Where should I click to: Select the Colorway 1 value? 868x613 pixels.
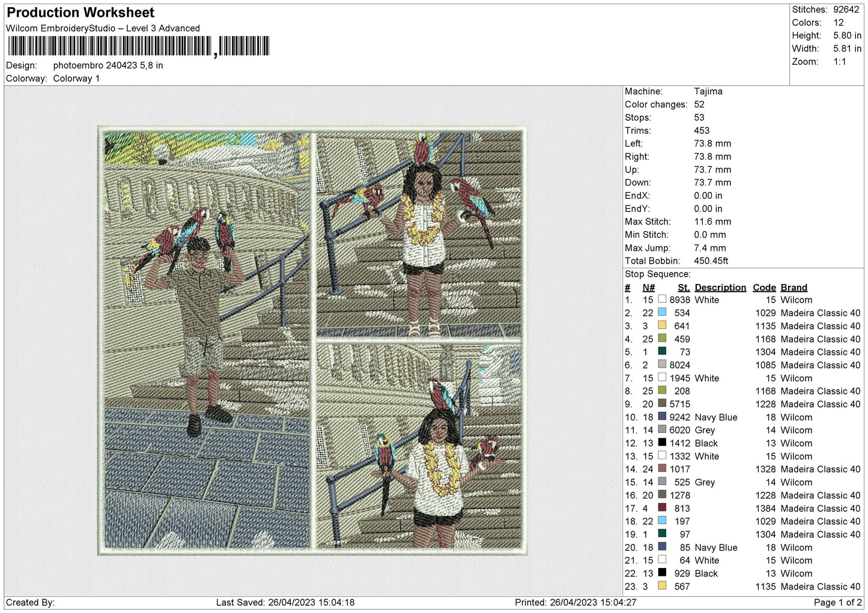[x=76, y=79]
